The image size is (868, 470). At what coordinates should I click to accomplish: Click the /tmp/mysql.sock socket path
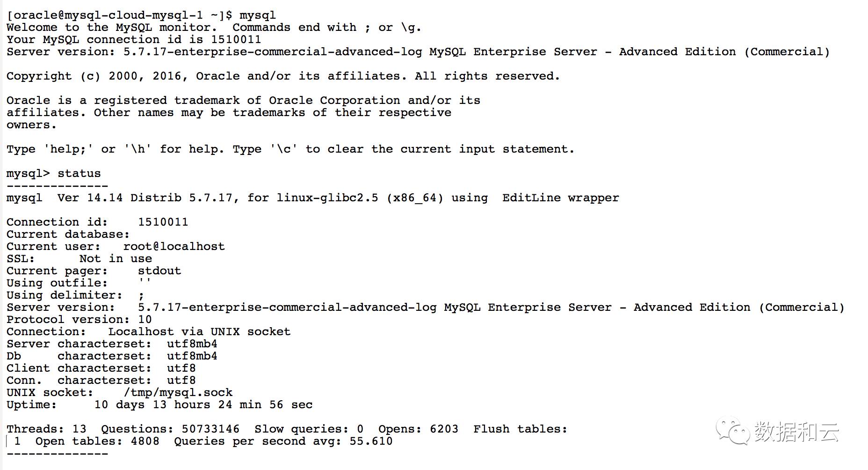coord(178,393)
